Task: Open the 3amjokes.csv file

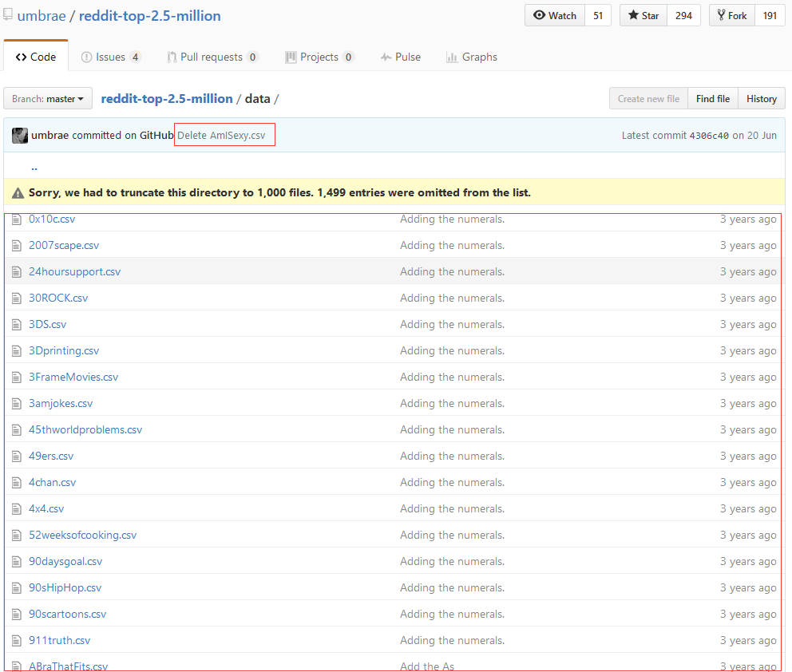Action: [61, 403]
